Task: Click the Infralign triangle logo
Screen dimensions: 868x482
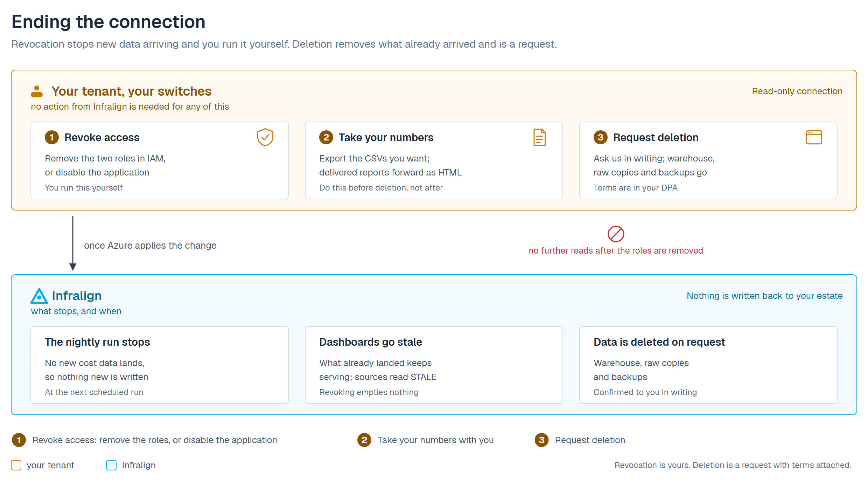Action: tap(39, 296)
